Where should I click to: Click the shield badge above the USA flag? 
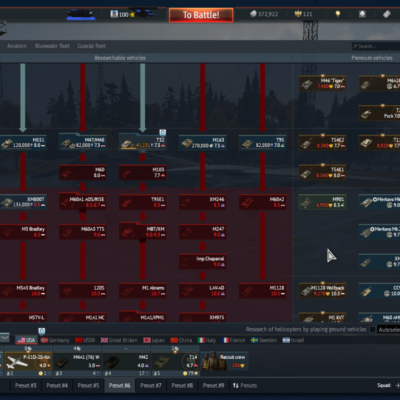pos(42,331)
